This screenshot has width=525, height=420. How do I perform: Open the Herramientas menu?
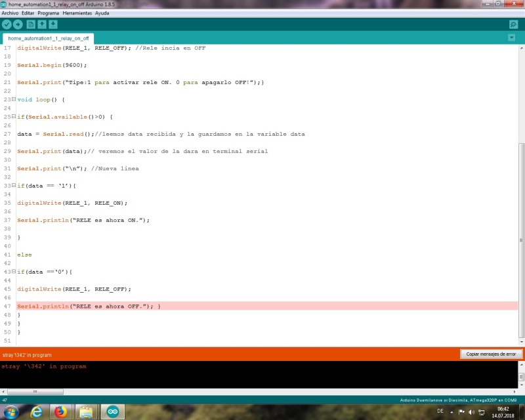click(x=77, y=13)
